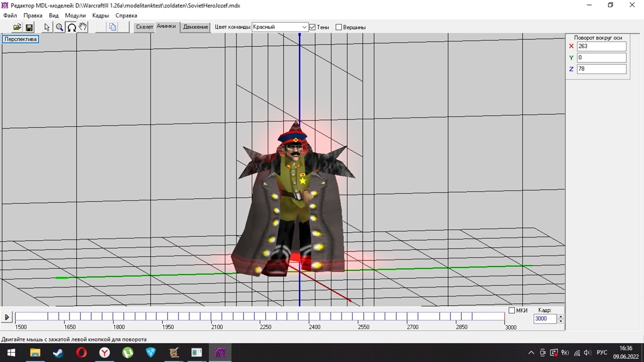Open File Explorer from taskbar

pyautogui.click(x=35, y=353)
